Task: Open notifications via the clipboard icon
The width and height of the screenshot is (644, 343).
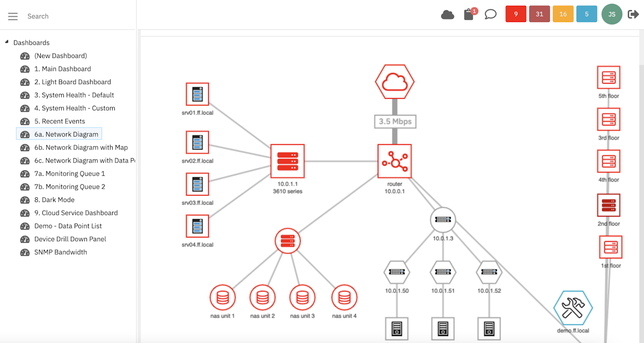Action: (x=469, y=14)
